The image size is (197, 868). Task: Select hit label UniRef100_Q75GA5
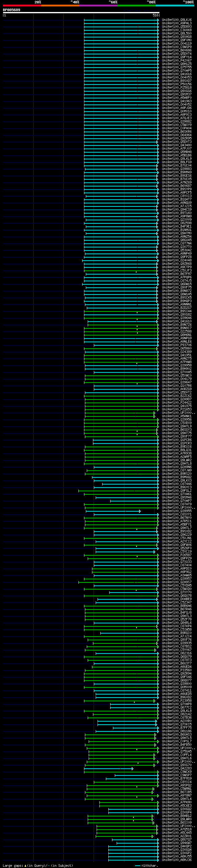click(177, 751)
